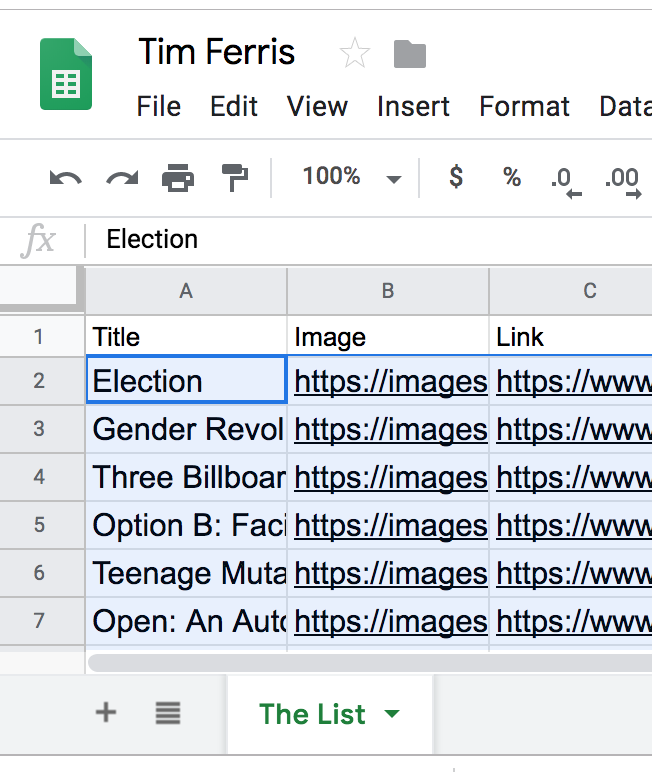
Task: Add a new sheet with plus icon
Action: point(105,713)
